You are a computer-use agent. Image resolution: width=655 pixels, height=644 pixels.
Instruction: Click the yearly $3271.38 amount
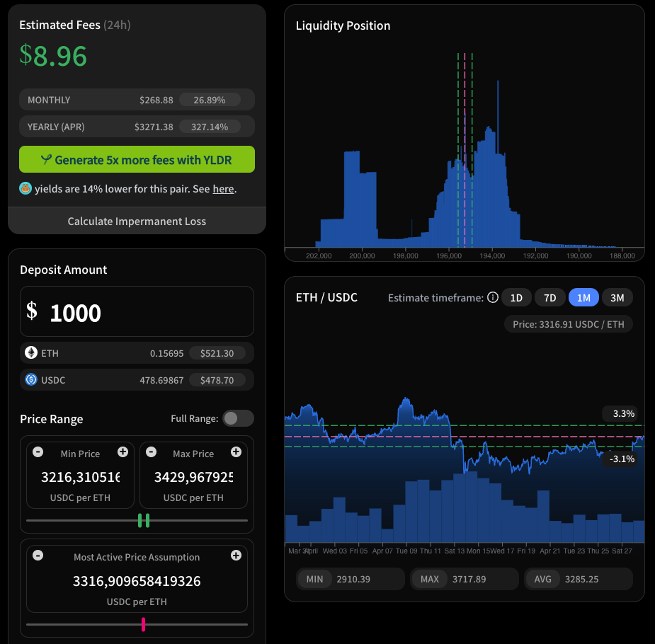coord(154,127)
